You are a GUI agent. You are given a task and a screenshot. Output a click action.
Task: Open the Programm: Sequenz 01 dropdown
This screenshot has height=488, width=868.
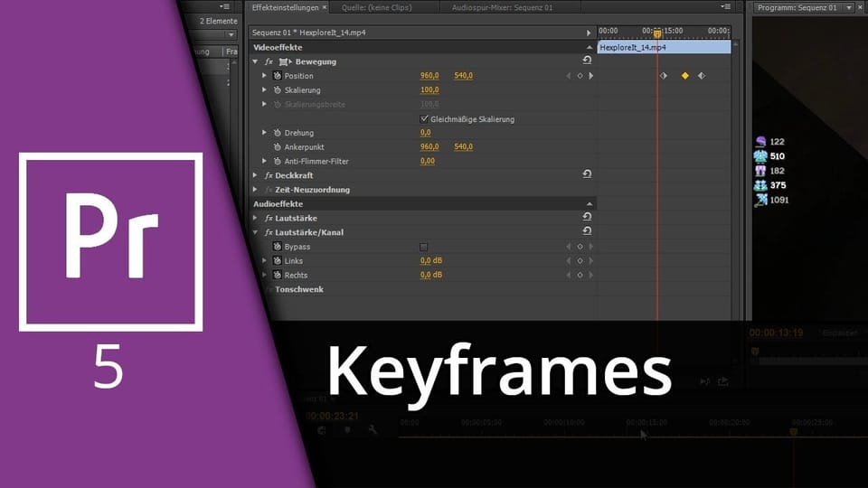(849, 8)
